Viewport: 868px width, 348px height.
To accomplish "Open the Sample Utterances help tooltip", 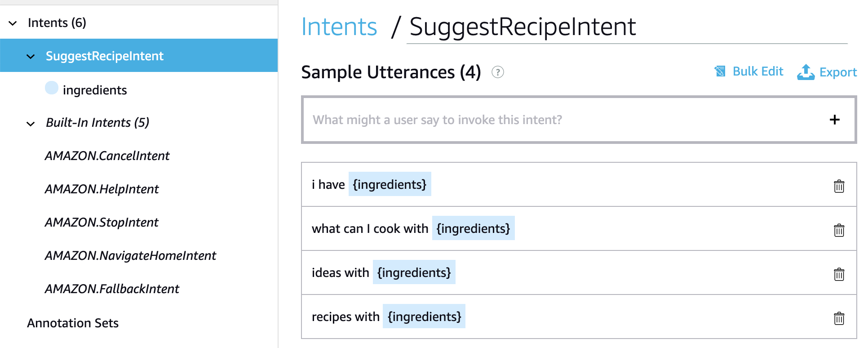I will pos(498,72).
